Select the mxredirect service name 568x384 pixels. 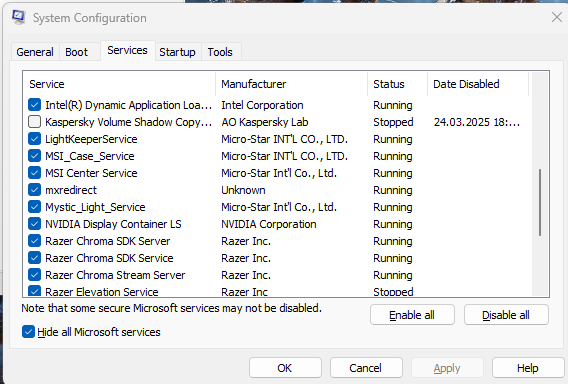(71, 190)
